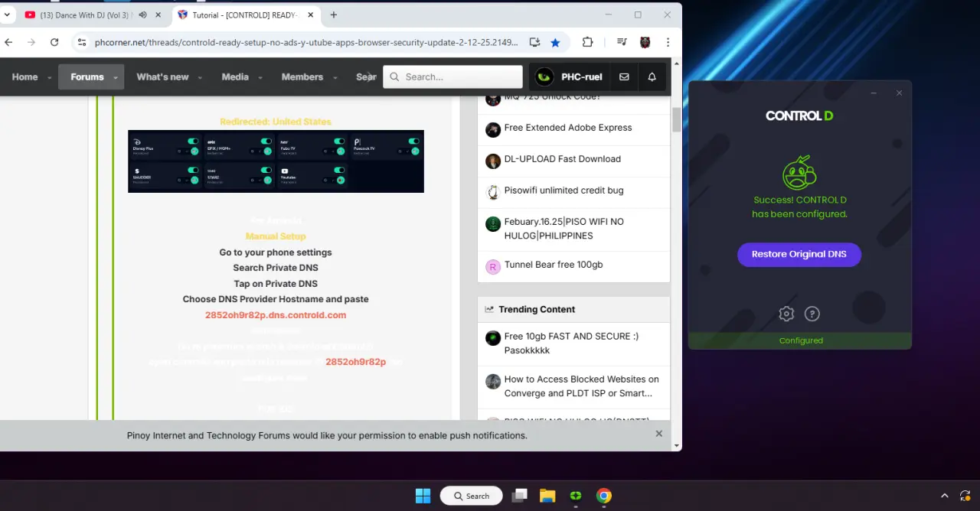Open Control D settings gear

[786, 314]
